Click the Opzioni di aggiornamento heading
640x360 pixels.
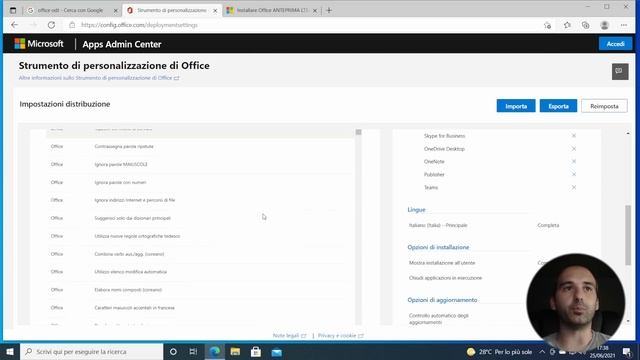[442, 300]
